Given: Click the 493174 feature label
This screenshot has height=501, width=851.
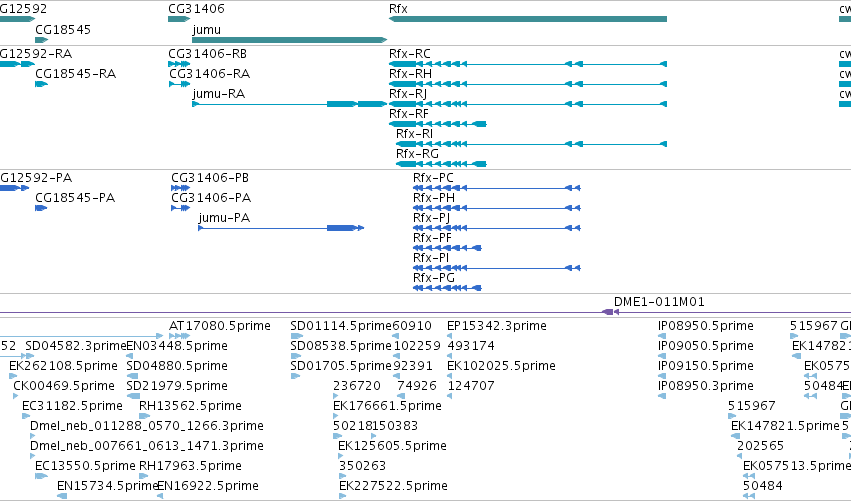Looking at the screenshot, I should tap(471, 346).
